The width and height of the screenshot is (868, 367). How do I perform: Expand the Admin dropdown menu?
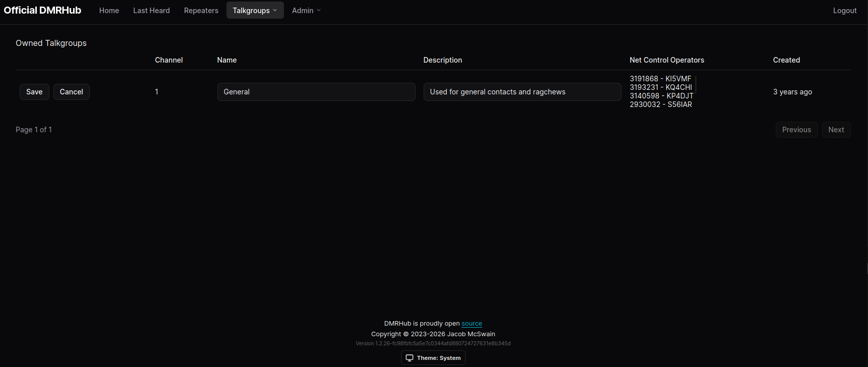(x=306, y=10)
